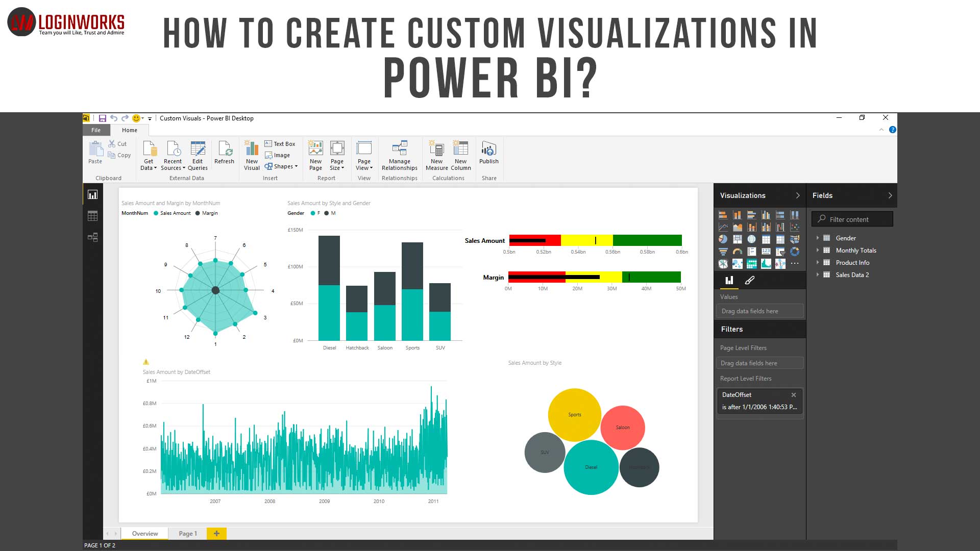The height and width of the screenshot is (551, 980).
Task: Switch to the Page 1 tab
Action: pos(187,534)
